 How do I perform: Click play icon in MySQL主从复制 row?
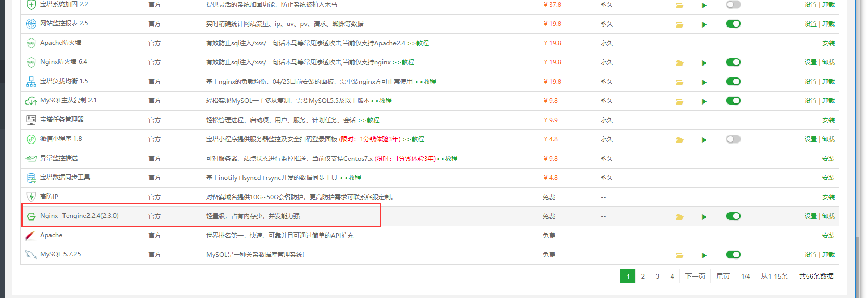(x=704, y=101)
